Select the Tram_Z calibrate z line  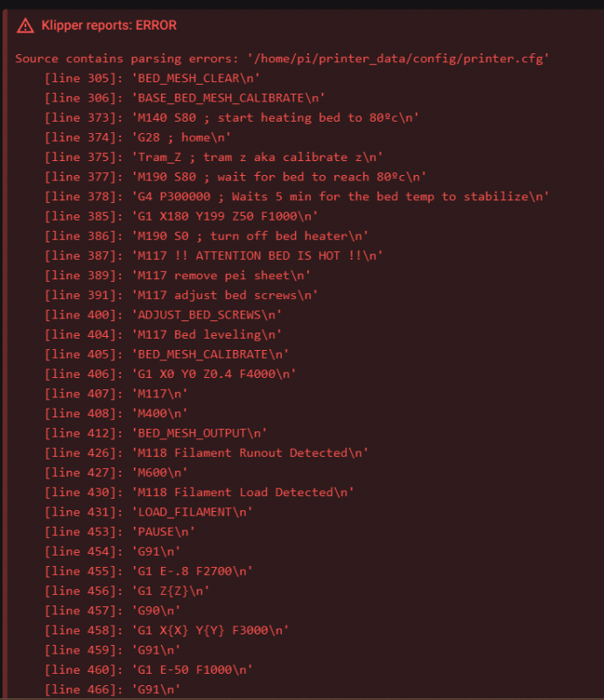(214, 157)
